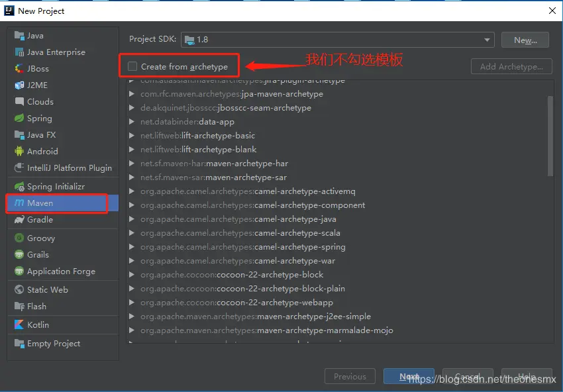Expand maven-archetype-har row
Screen dimensions: 563x392
(132, 164)
